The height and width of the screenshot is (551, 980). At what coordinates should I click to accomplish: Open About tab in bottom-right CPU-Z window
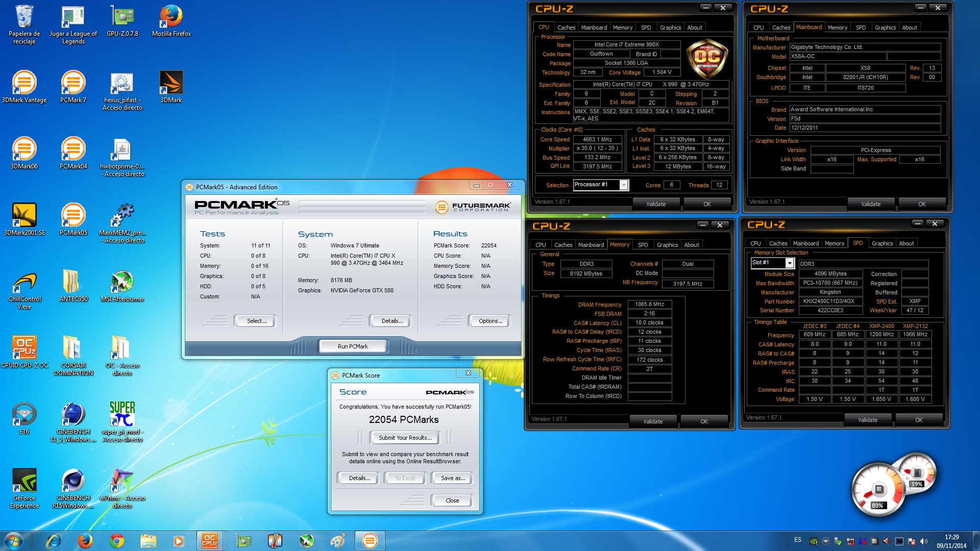(x=906, y=243)
